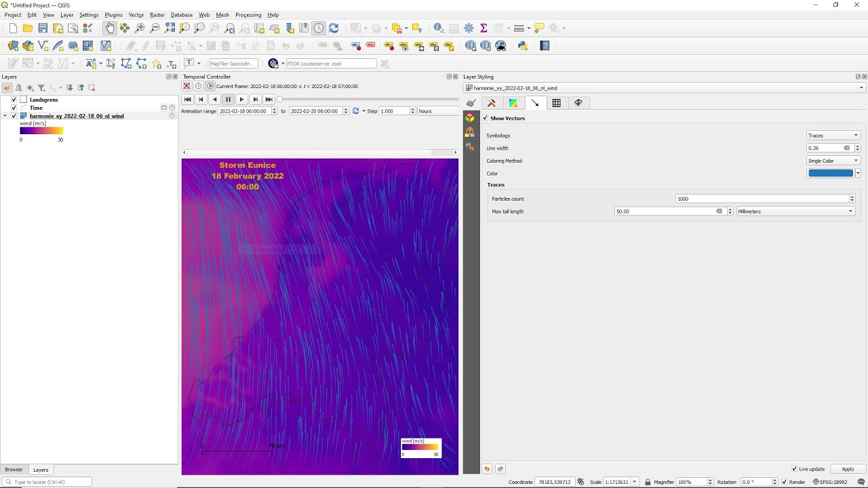Toggle visibility of harmonie_xy wind layer
Viewport: 868px width, 488px height.
point(14,116)
